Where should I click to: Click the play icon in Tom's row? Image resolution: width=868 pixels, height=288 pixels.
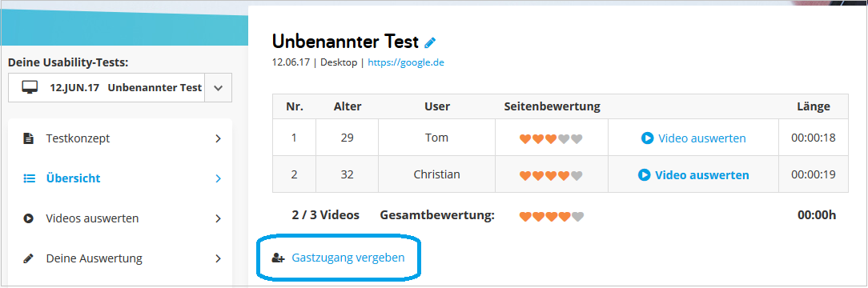[x=647, y=138]
